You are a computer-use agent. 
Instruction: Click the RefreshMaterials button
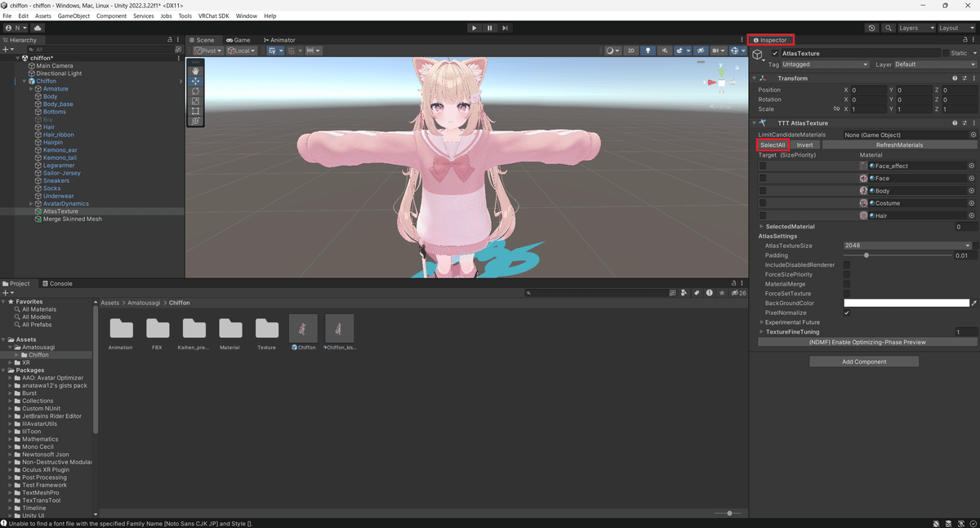tap(899, 145)
